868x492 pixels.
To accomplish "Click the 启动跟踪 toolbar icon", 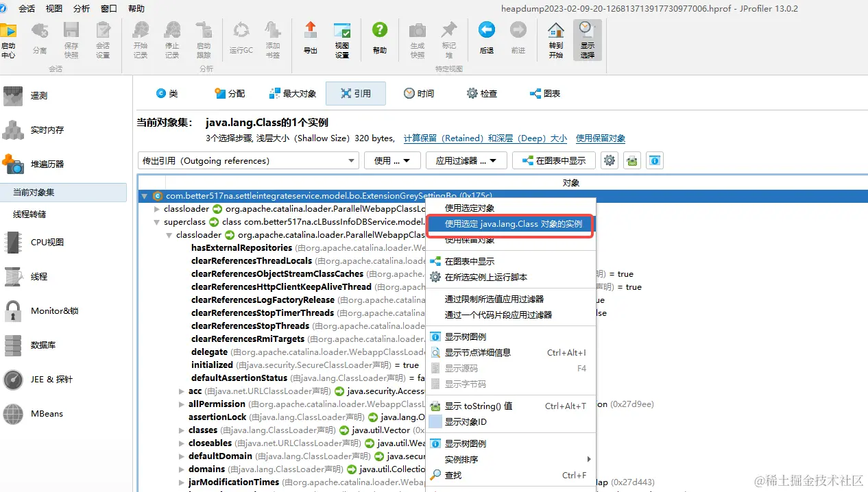I will click(x=204, y=40).
